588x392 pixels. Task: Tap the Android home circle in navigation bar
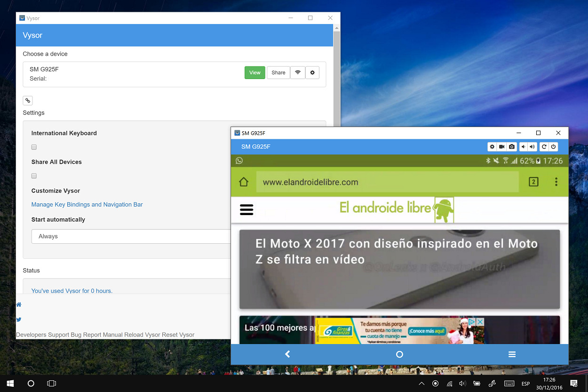399,354
